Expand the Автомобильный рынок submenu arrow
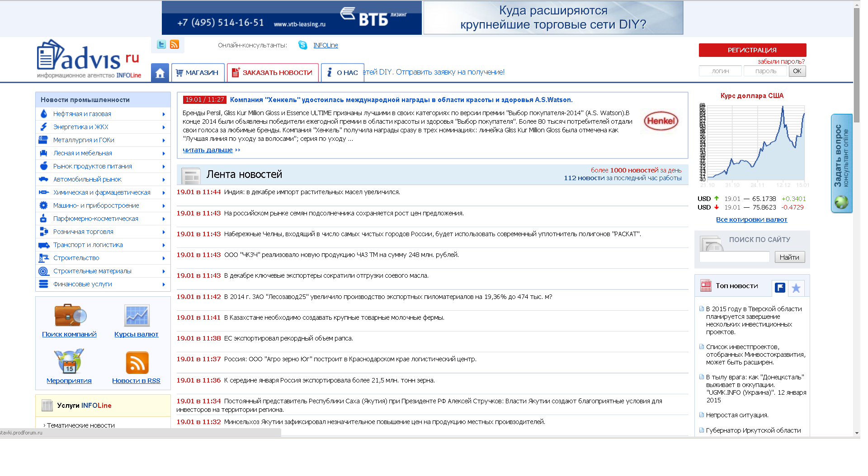Screen dimensions: 868x476 click(x=164, y=180)
